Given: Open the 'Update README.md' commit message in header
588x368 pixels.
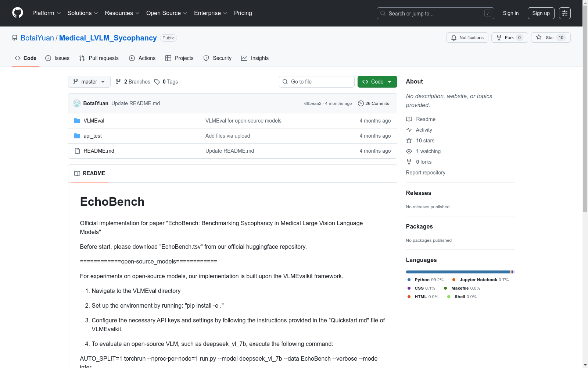Looking at the screenshot, I should (136, 103).
